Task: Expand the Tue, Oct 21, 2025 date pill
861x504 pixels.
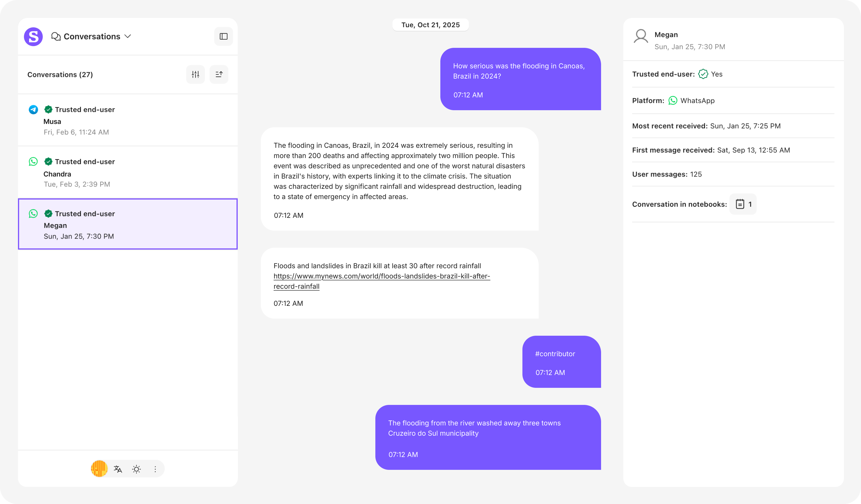Action: click(430, 24)
